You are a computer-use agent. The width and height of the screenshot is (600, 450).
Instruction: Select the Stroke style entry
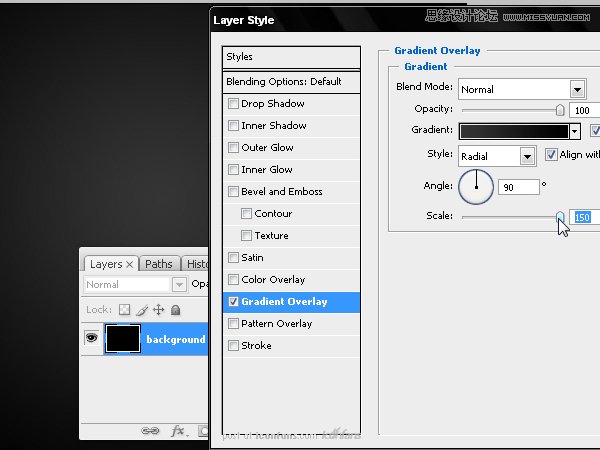click(291, 346)
